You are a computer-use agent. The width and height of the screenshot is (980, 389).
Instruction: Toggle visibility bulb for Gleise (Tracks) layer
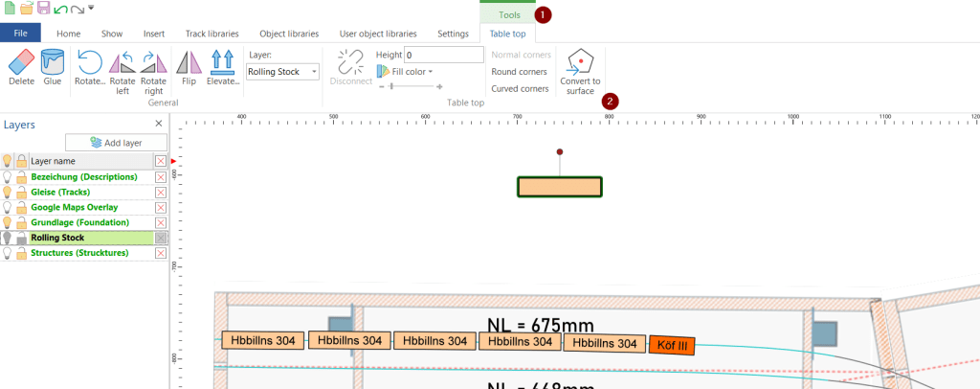tap(8, 193)
